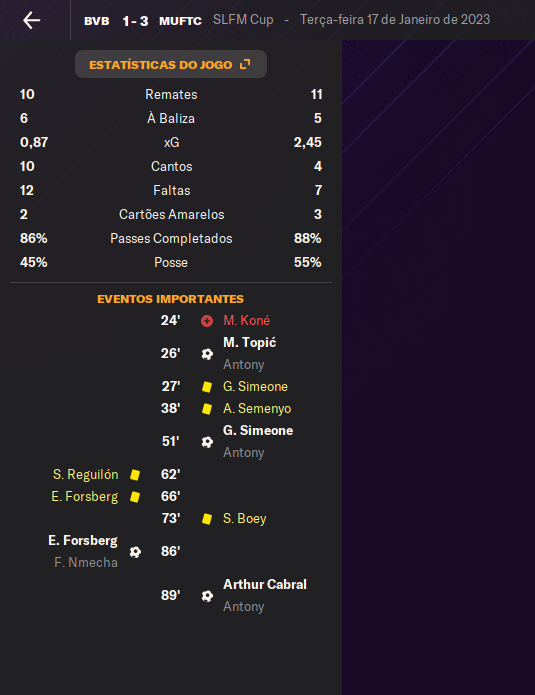Click E. Forsberg's yellow card icon at 66'
Image resolution: width=535 pixels, height=695 pixels.
tap(135, 497)
